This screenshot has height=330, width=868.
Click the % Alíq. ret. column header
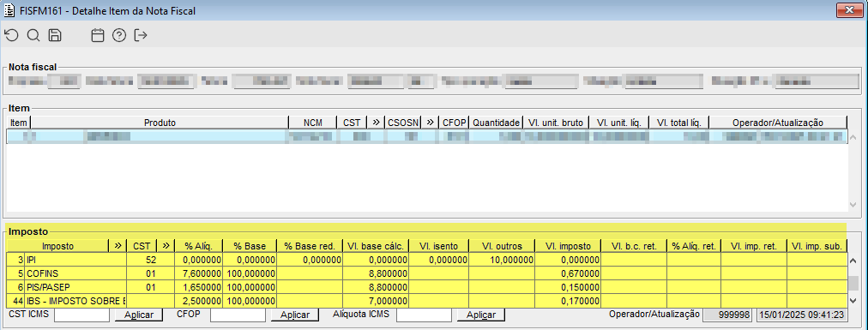694,246
